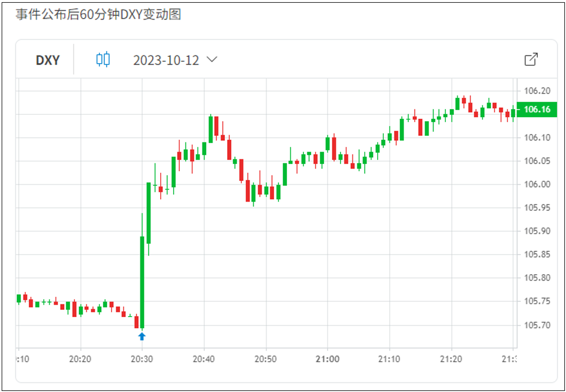Viewport: 566px width, 392px height.
Task: Click the blue arrow event marker
Action: 142,336
